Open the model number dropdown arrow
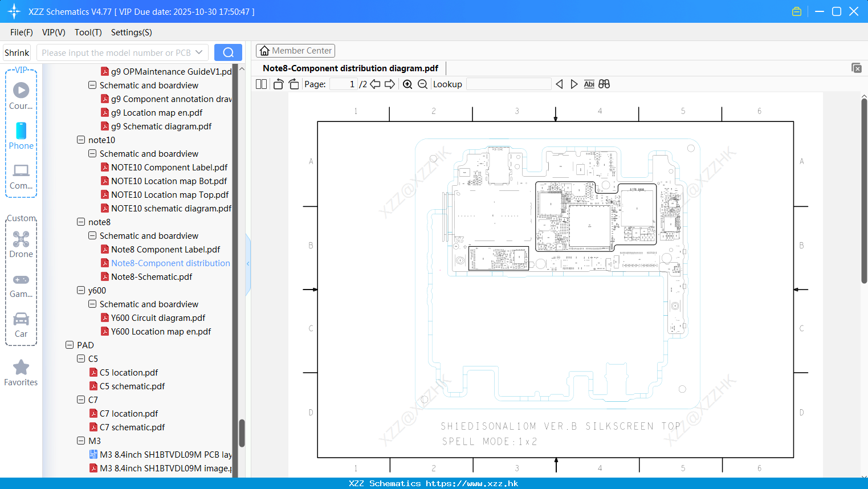Image resolution: width=868 pixels, height=489 pixels. pyautogui.click(x=199, y=52)
